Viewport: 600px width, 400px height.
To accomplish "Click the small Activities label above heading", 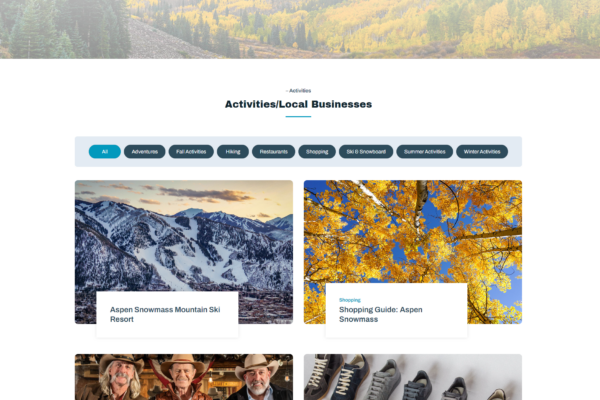I will pyautogui.click(x=298, y=91).
